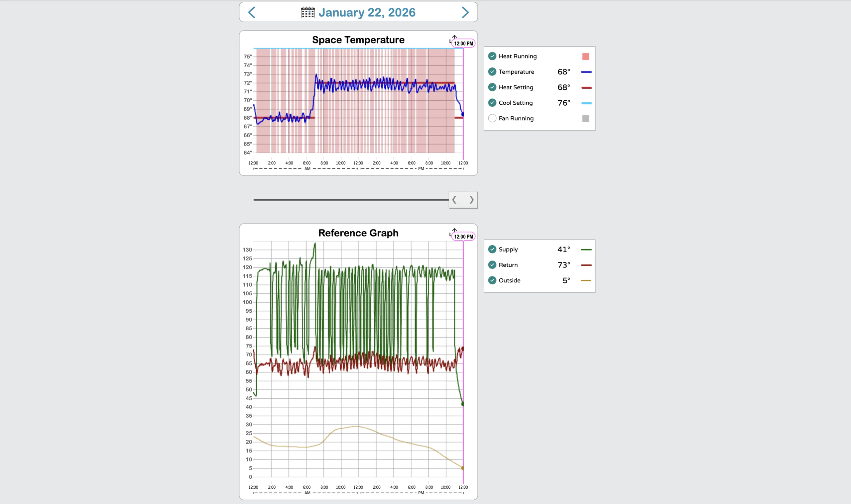Select the Heat Setting legend line indicator
Screen dimensions: 851x504
(586, 87)
